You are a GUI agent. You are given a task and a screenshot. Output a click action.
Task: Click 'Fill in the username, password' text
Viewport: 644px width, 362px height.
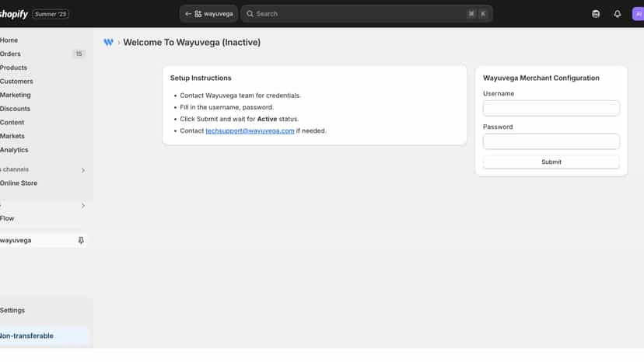coord(226,107)
